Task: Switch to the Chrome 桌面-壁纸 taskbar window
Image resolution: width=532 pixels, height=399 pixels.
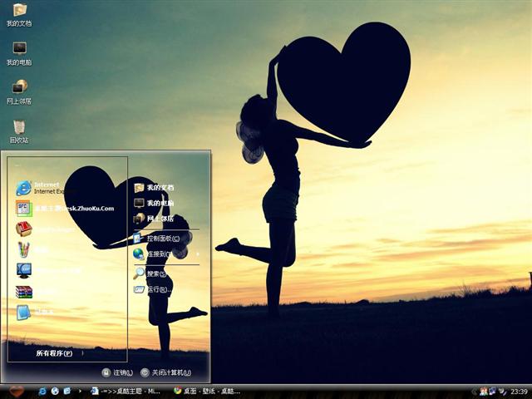Action: [207, 390]
